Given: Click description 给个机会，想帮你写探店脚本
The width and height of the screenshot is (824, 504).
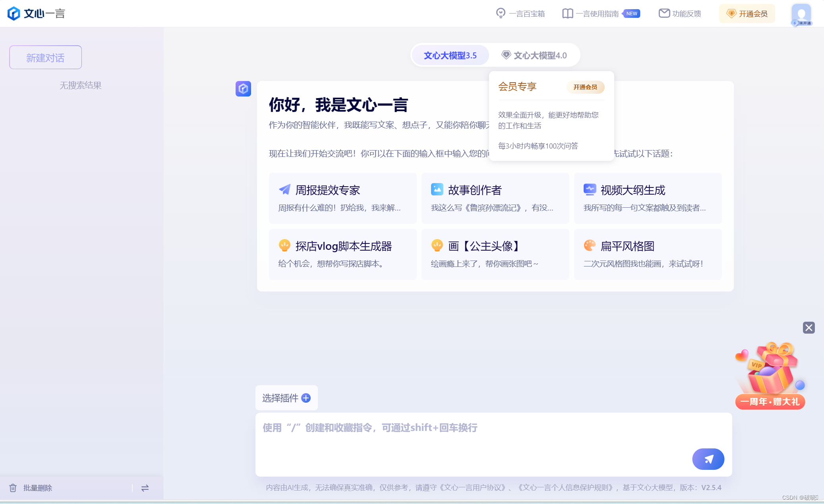Looking at the screenshot, I should pyautogui.click(x=332, y=264).
